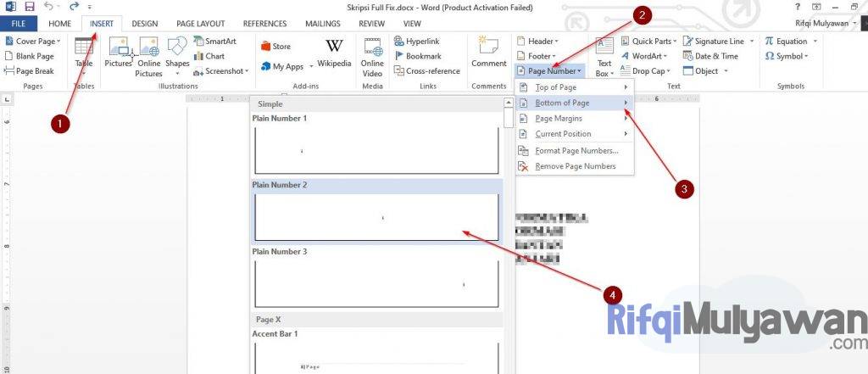The width and height of the screenshot is (868, 374).
Task: Insert a Text Box
Action: tap(604, 58)
